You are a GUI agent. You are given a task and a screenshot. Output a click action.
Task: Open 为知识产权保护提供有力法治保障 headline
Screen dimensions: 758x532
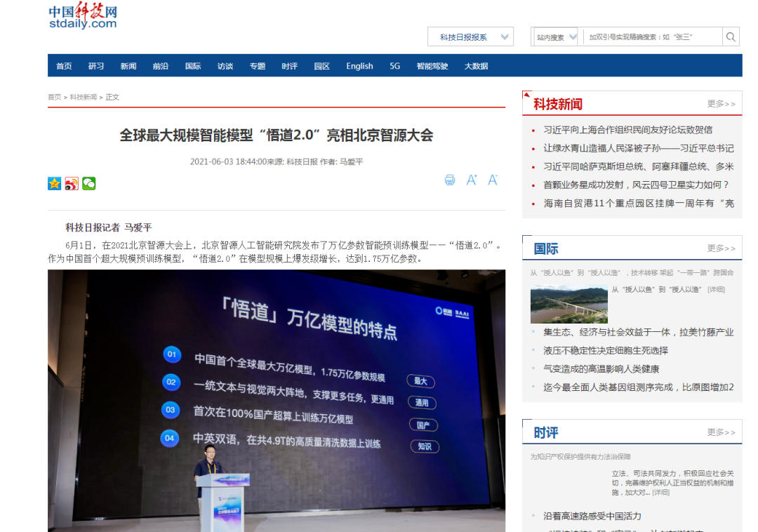click(x=580, y=457)
